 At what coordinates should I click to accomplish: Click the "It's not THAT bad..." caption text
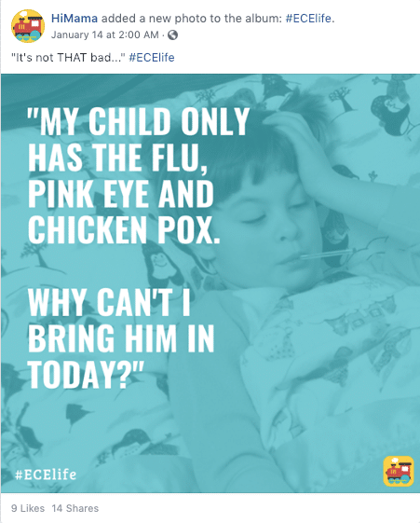tap(68, 58)
